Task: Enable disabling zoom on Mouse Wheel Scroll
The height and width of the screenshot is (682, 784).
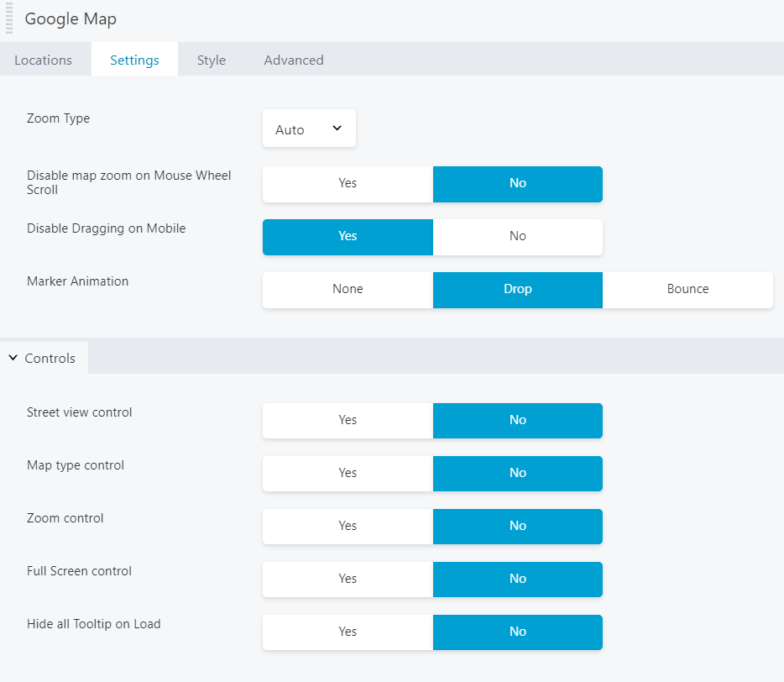Action: click(348, 183)
